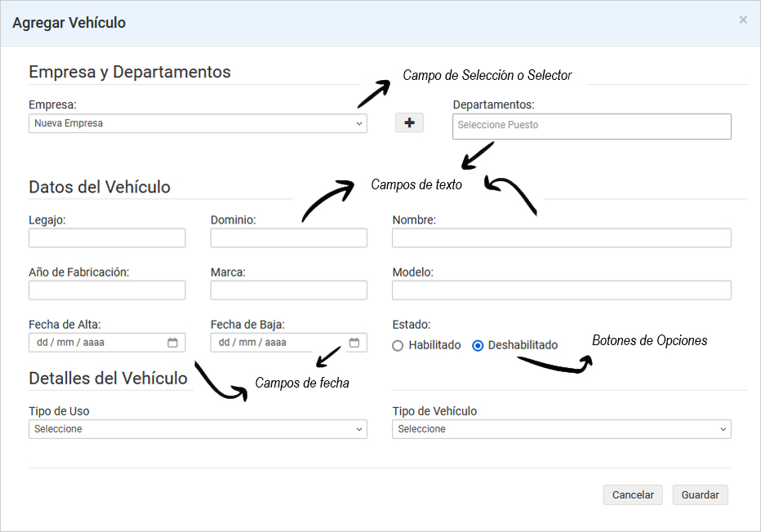This screenshot has height=532, width=761.
Task: Expand the Tipo de Vehículo selector
Action: (561, 429)
